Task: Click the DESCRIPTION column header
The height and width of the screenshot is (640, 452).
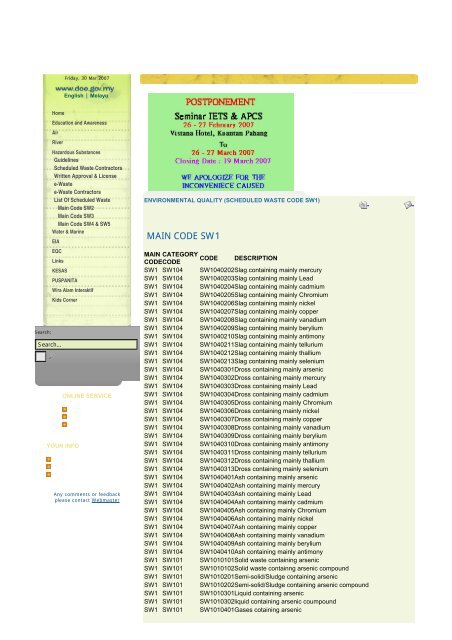Action: (256, 258)
